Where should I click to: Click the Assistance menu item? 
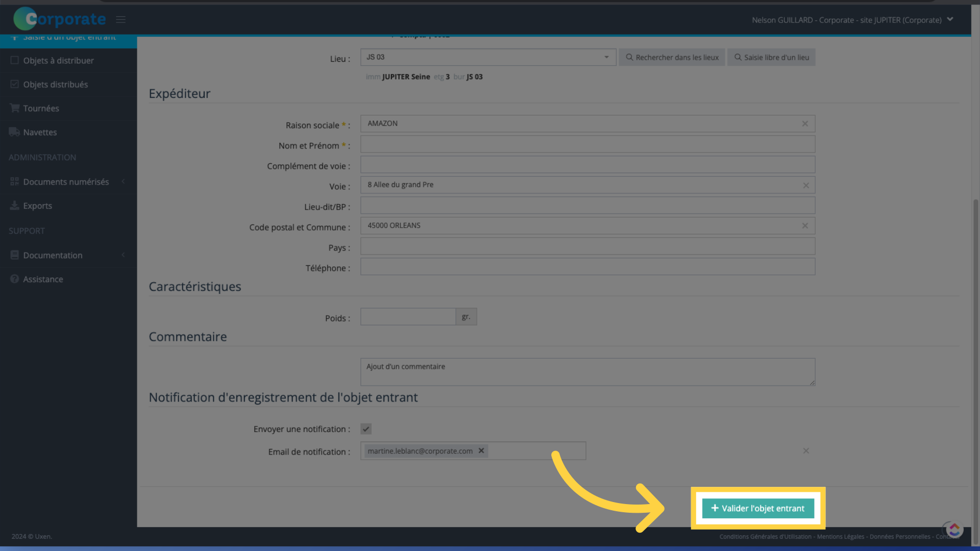[x=43, y=279]
